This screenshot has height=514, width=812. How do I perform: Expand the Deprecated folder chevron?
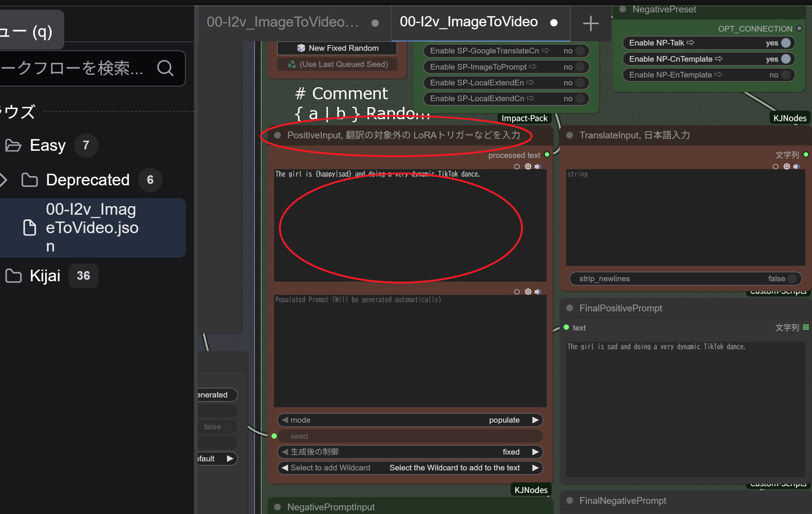[4, 180]
